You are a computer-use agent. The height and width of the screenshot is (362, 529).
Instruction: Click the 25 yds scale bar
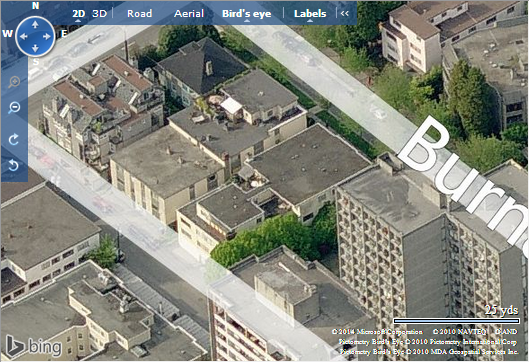tap(456, 321)
